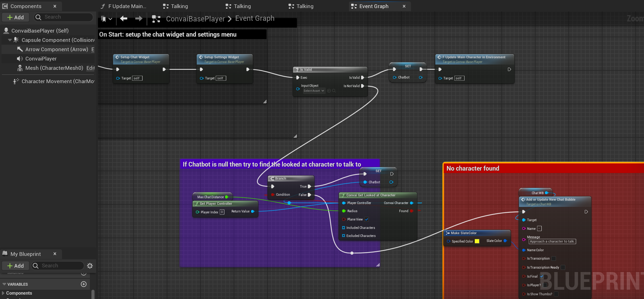Click the Is Valid macro node header
This screenshot has height=299, width=644.
[330, 69]
